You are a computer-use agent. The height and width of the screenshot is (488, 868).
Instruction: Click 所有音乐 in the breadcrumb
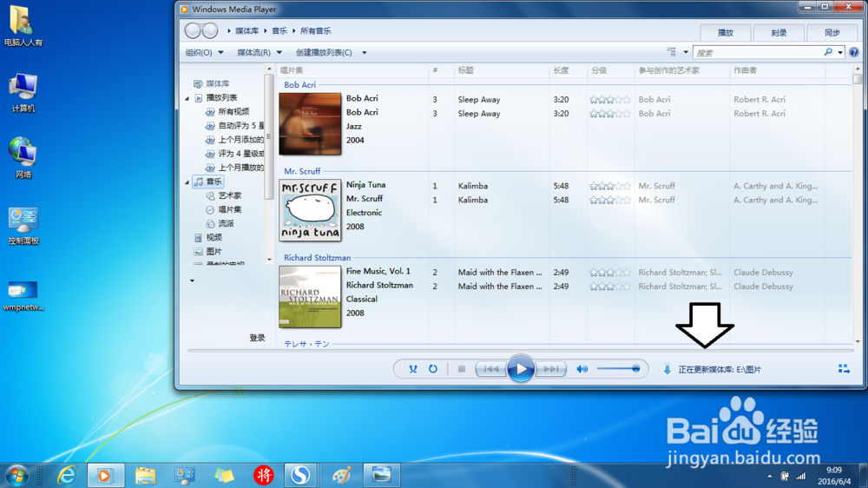coord(316,31)
